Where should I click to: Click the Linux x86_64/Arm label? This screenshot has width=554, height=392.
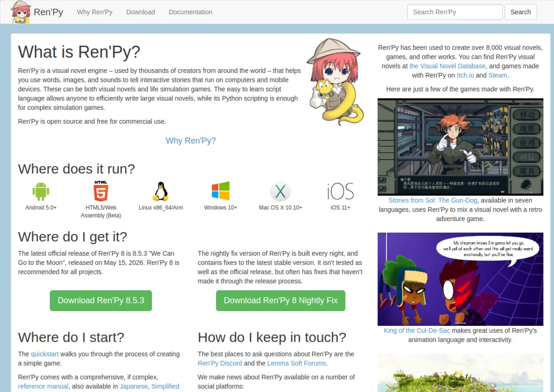pos(161,208)
